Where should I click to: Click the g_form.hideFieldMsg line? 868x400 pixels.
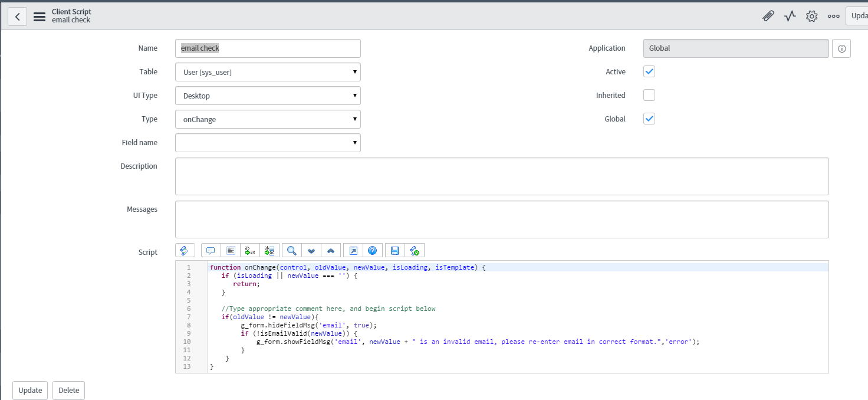[308, 325]
